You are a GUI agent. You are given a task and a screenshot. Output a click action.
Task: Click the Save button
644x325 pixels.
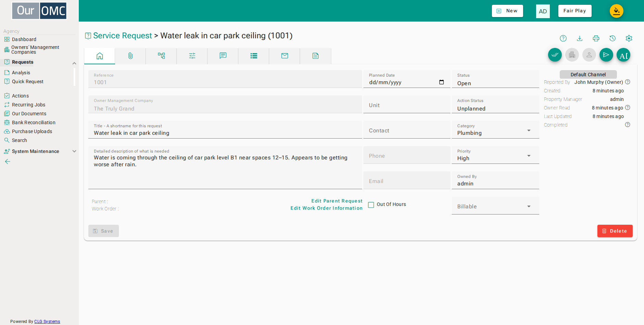(x=103, y=231)
